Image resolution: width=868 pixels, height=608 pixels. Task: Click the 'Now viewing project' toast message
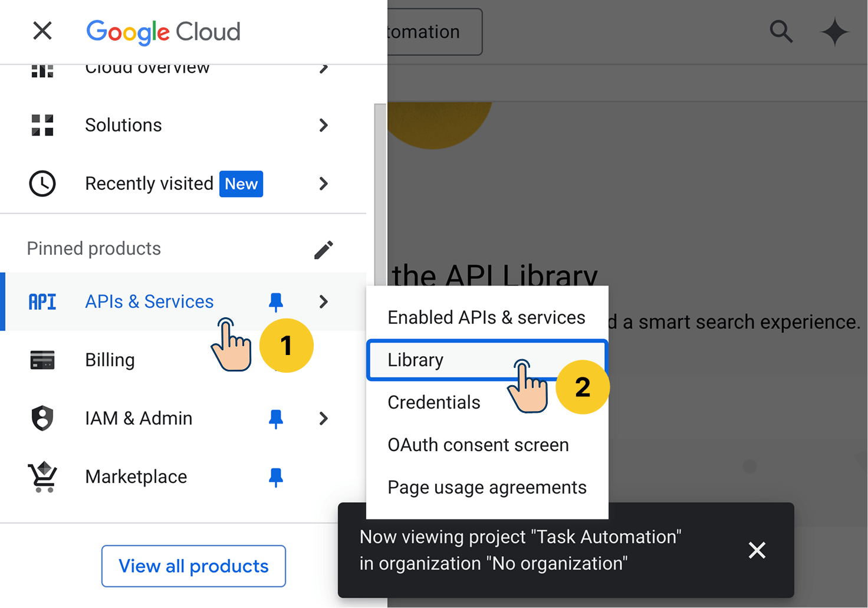520,550
